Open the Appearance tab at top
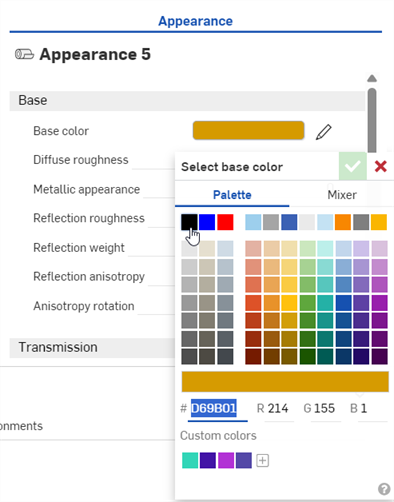The height and width of the screenshot is (502, 394). pos(195,21)
